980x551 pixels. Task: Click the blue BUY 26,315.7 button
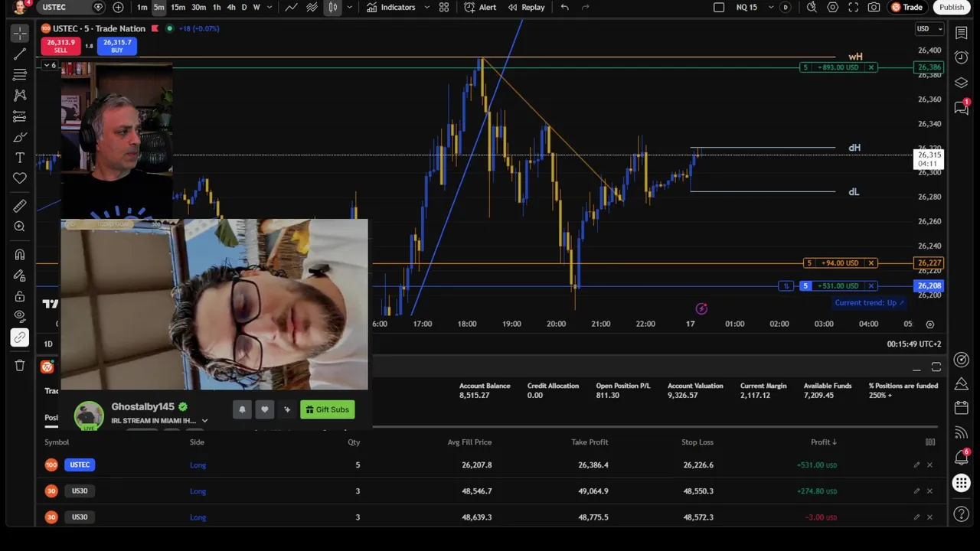[117, 46]
